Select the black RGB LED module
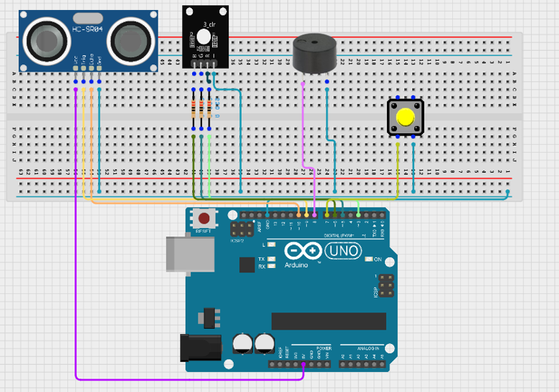Viewport: 559px width, 392px height. [206, 37]
